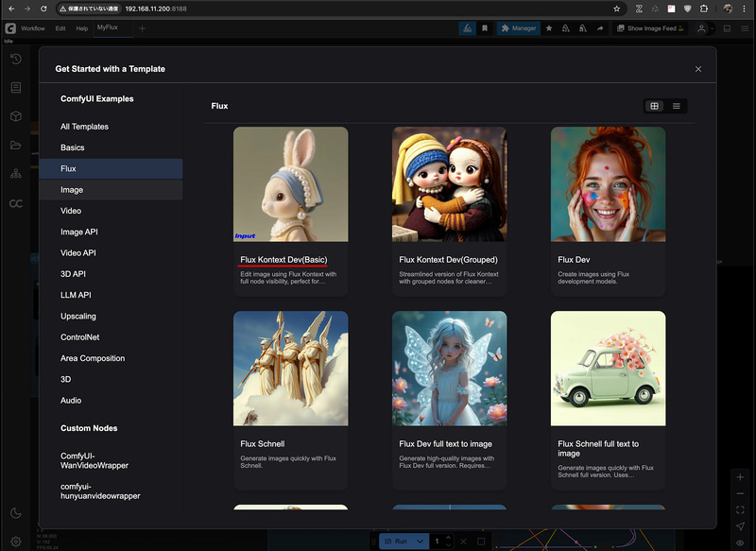The height and width of the screenshot is (551, 756).
Task: Click the ComfyUI logo icon
Action: point(10,28)
